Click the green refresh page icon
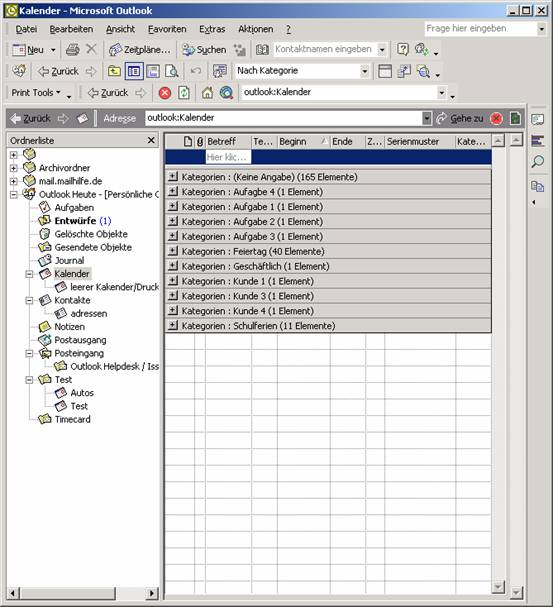This screenshot has height=607, width=553. tap(184, 93)
